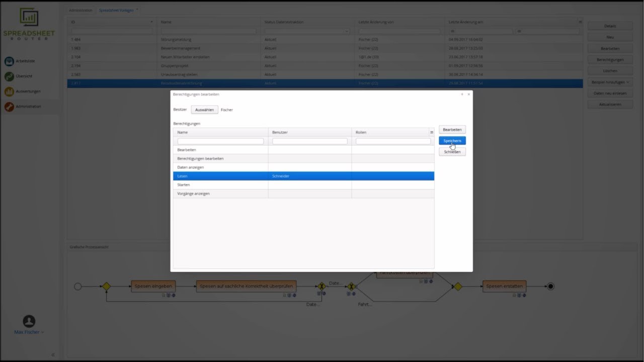Select the Starten permission row
644x362 pixels.
coord(303,185)
